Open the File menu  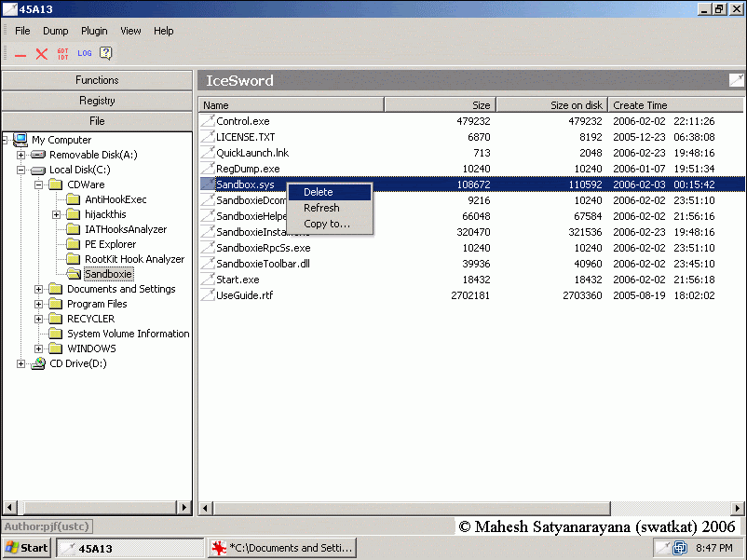coord(22,31)
